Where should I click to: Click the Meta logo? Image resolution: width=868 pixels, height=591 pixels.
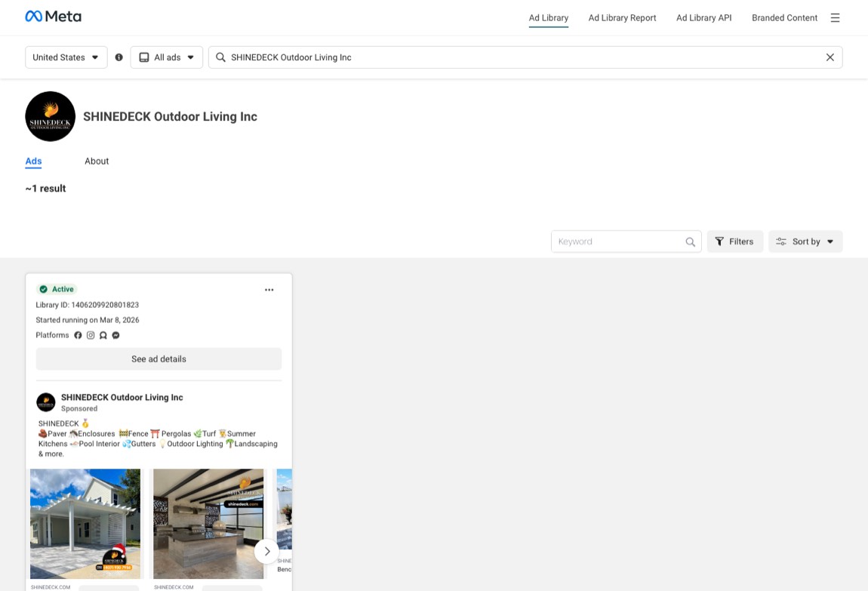pyautogui.click(x=53, y=17)
